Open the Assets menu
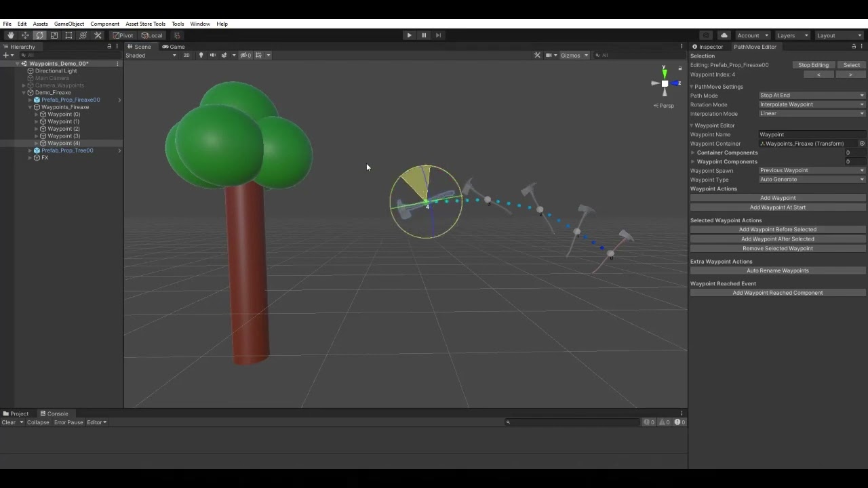 tap(40, 24)
